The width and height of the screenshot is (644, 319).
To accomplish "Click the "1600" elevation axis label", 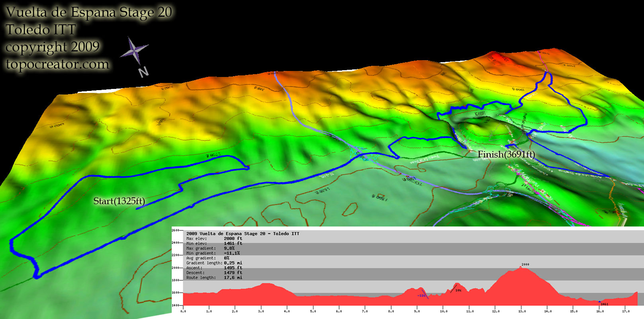I will pyautogui.click(x=175, y=292).
